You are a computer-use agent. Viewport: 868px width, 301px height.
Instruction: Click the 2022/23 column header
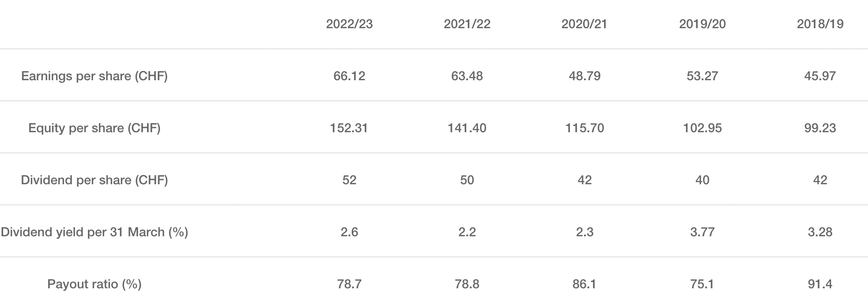pos(349,24)
